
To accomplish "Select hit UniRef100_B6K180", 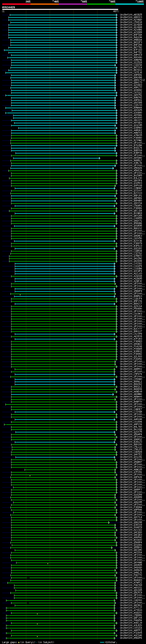I will pyautogui.click(x=131, y=445).
